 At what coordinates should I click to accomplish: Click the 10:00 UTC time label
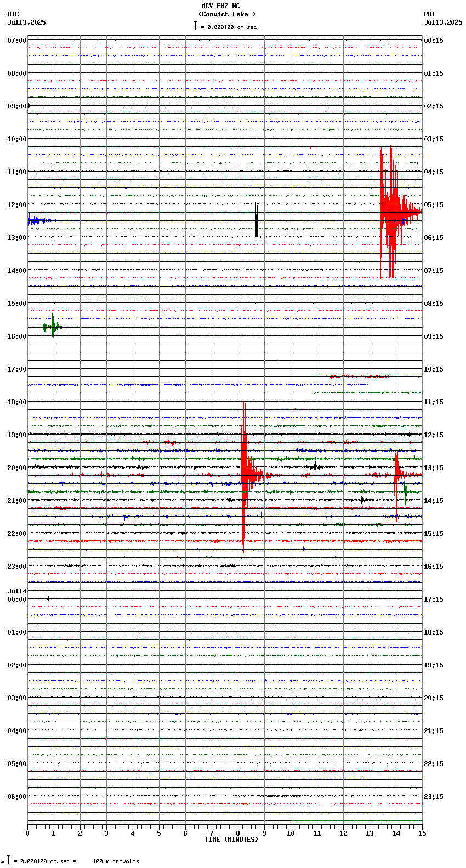(17, 139)
